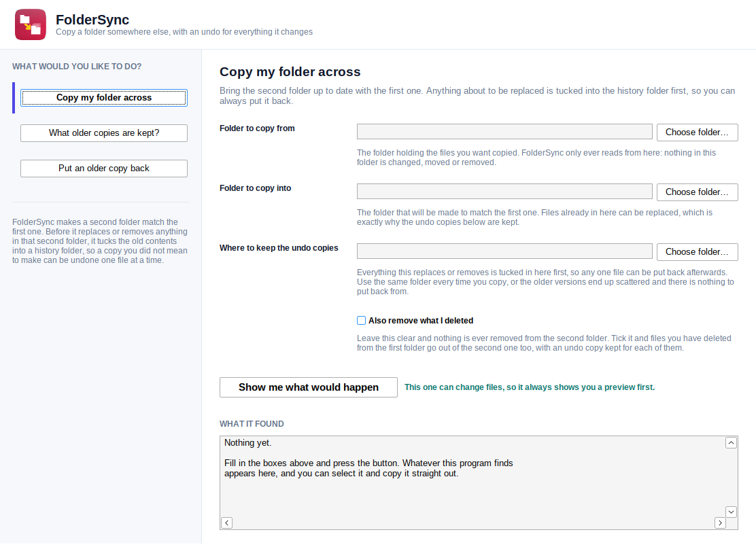Screen dimensions: 756x547
Task: Open 'What older copies are kept?' section
Action: [x=103, y=133]
